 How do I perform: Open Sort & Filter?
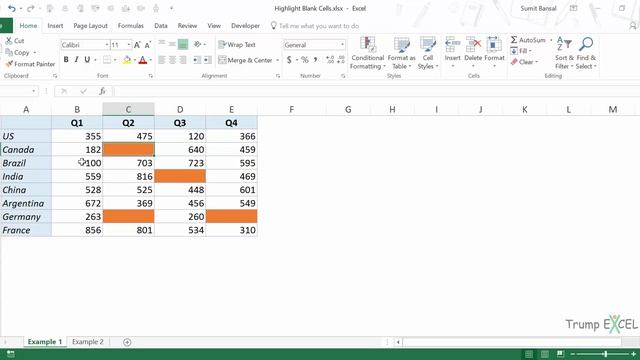tap(564, 53)
